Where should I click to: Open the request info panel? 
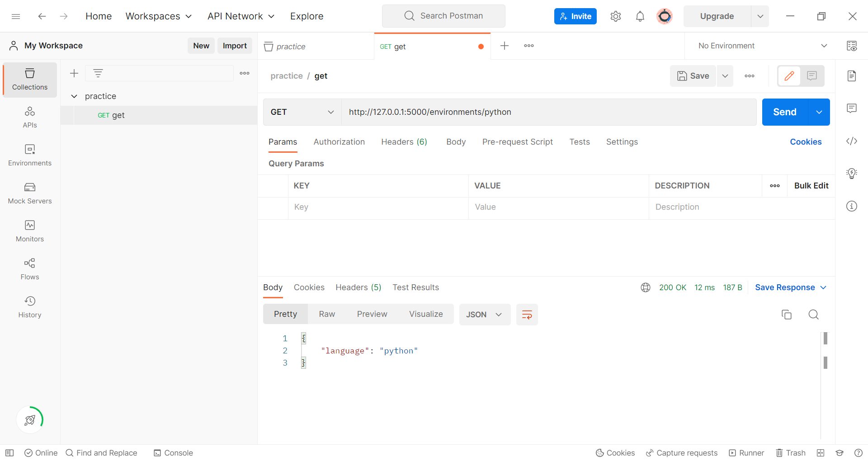tap(852, 206)
